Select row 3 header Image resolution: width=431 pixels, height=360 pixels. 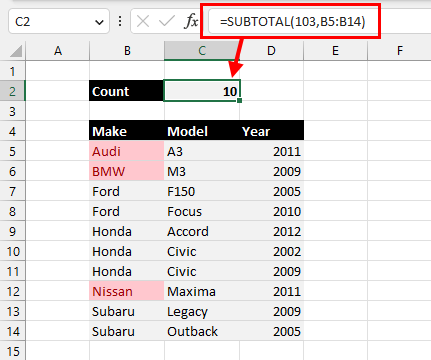[x=13, y=111]
